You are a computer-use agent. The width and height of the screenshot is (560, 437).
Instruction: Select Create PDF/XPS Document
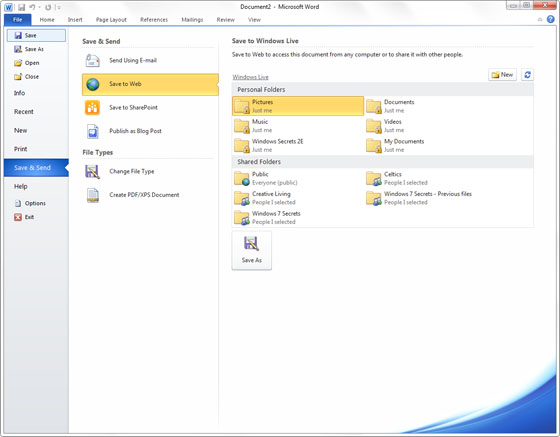coord(150,195)
